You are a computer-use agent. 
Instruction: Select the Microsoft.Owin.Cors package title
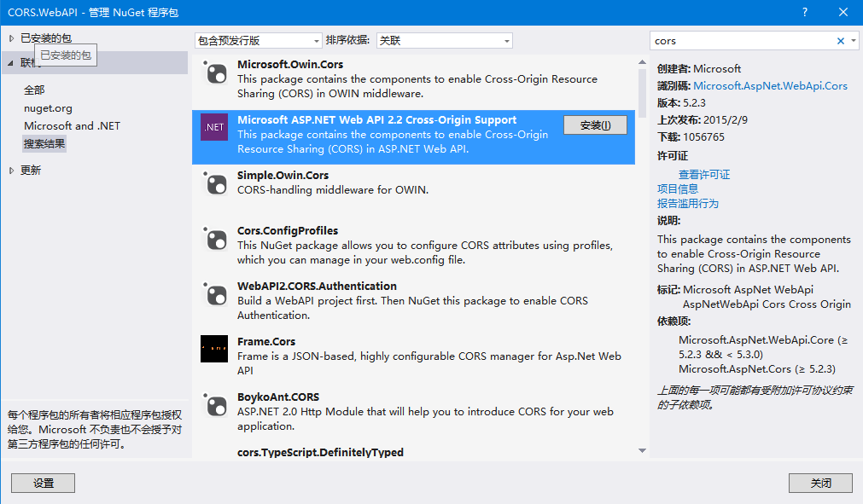click(290, 64)
